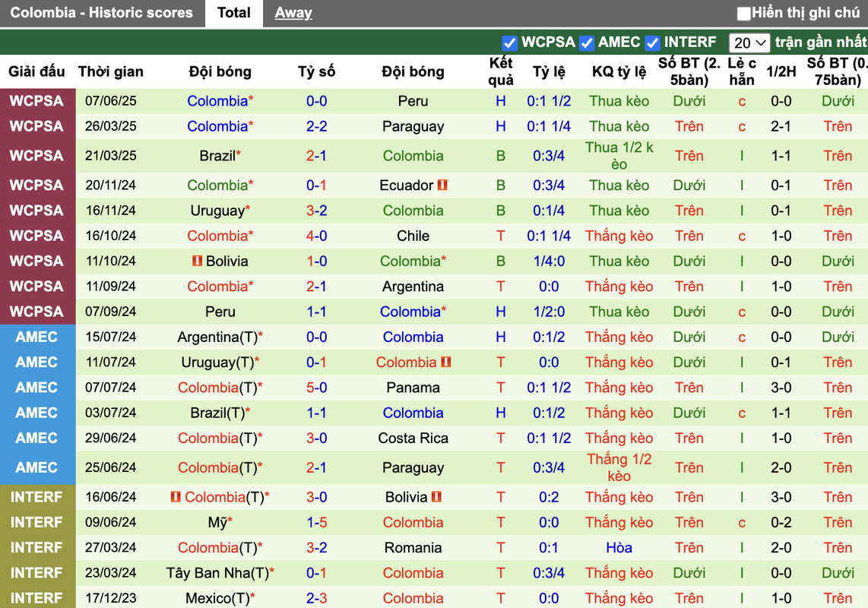
Task: Select the Uruguay team on 16/11/24
Action: point(217,211)
